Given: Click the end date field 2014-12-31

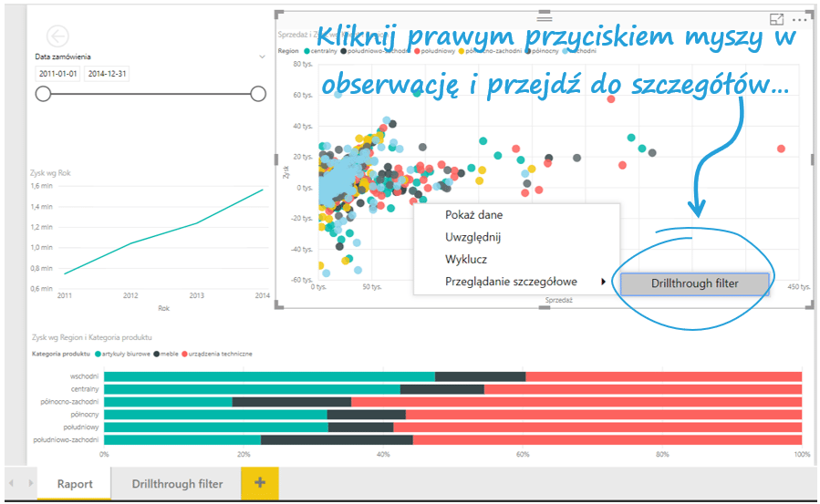Looking at the screenshot, I should [106, 74].
